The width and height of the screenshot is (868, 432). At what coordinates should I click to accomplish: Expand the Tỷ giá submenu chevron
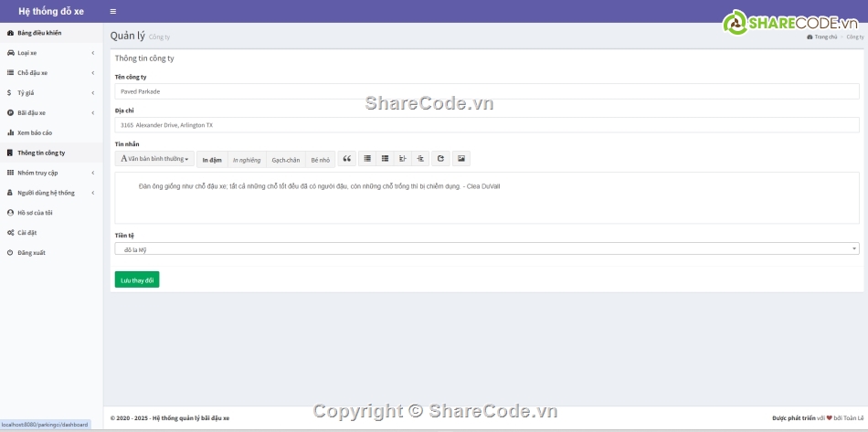pyautogui.click(x=93, y=93)
